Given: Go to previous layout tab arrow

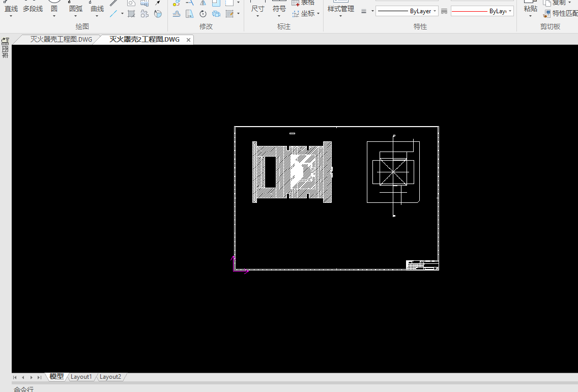Looking at the screenshot, I should [x=23, y=377].
